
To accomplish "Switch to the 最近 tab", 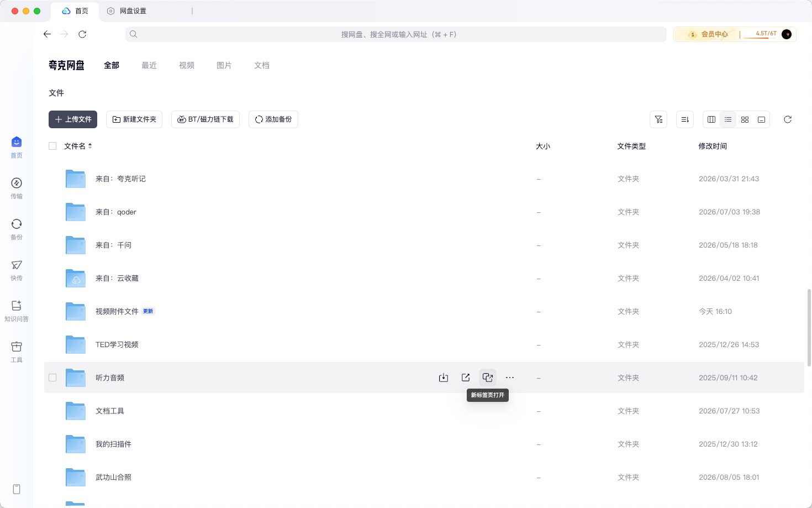I will (x=149, y=65).
